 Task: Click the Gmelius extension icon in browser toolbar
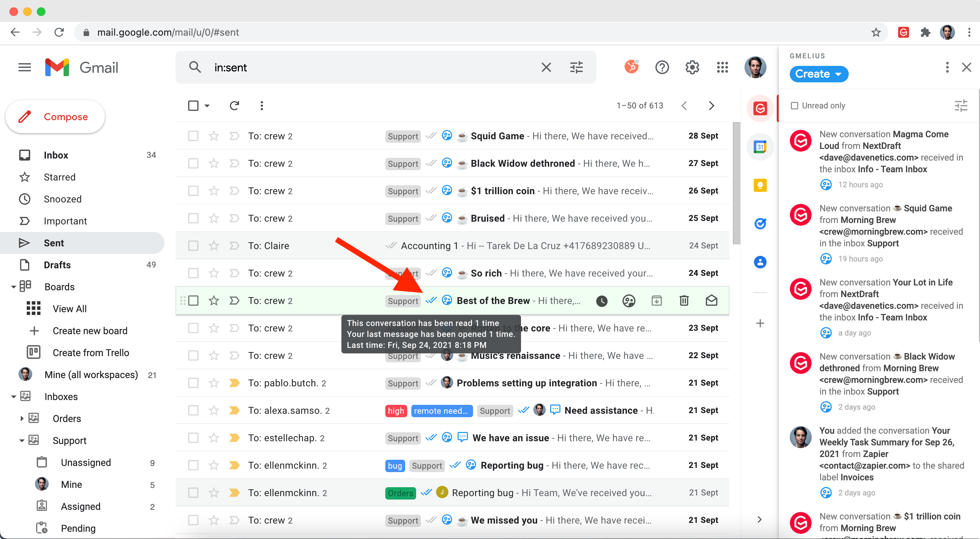point(904,32)
